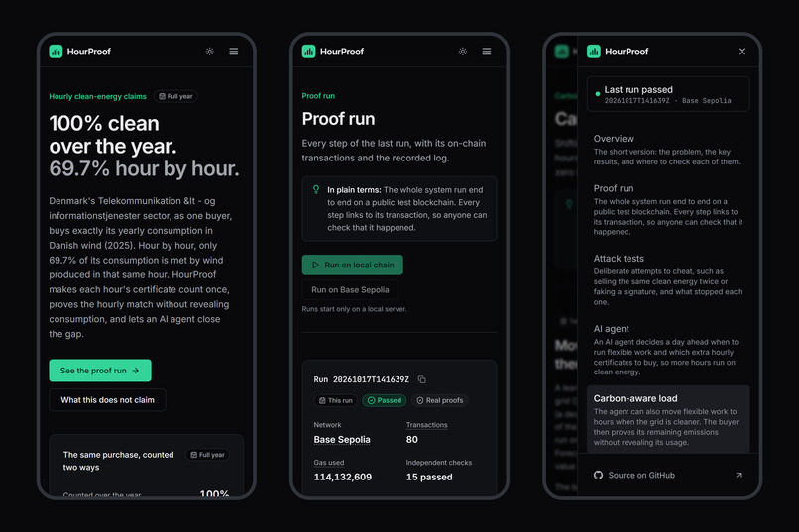Toggle theme sun icon in left phone

click(209, 52)
